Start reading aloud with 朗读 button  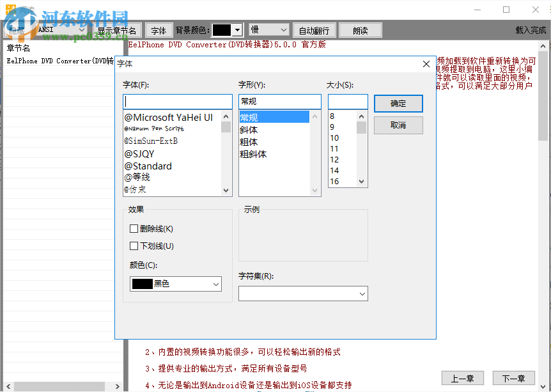tap(359, 29)
